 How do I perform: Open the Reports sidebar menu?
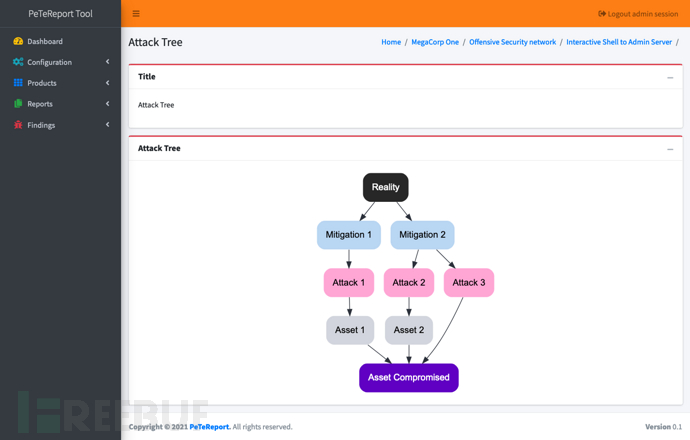coord(60,104)
